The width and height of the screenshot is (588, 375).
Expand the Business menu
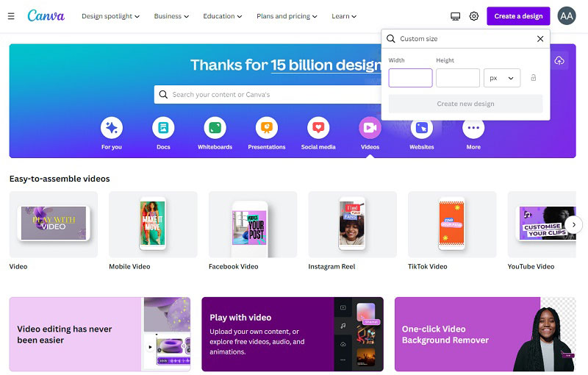click(171, 16)
